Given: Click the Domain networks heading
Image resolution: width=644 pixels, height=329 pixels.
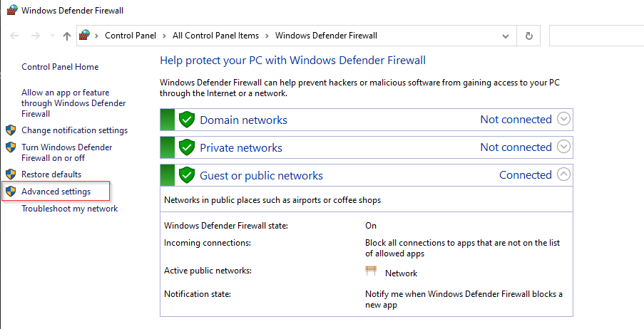Looking at the screenshot, I should [x=244, y=120].
